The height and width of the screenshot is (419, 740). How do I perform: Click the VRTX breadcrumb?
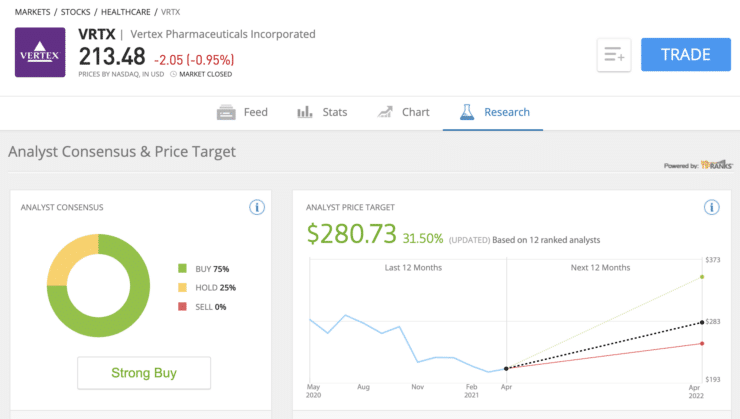coord(170,12)
